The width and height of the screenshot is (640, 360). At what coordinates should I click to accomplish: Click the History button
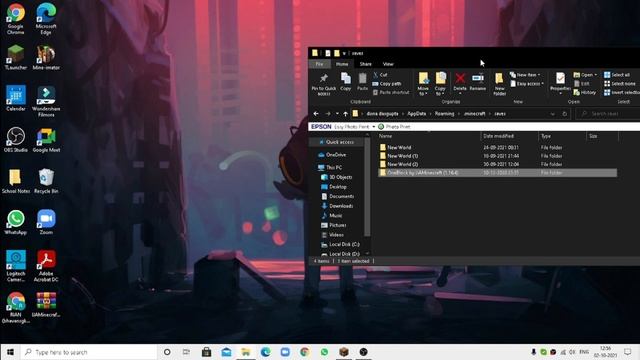[x=584, y=93]
